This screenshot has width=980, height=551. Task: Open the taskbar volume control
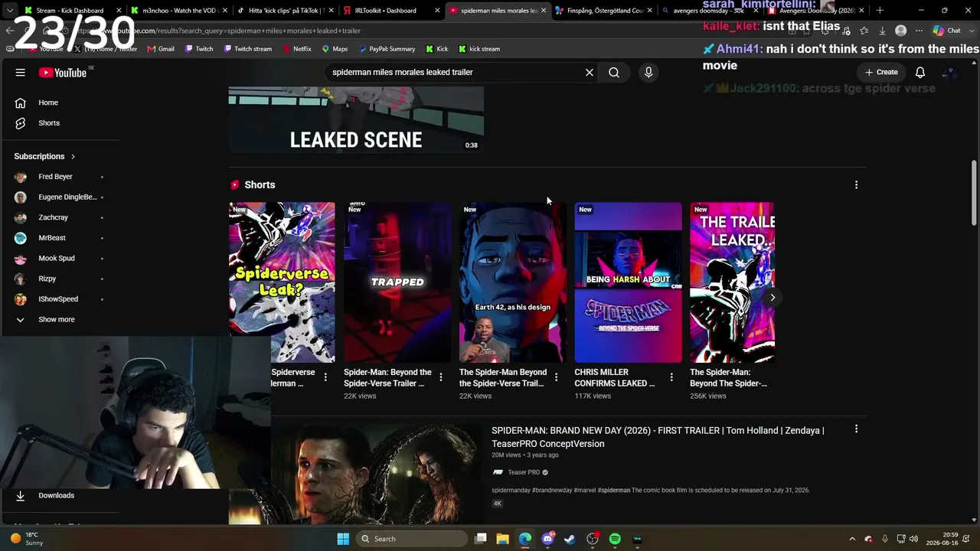[x=915, y=539]
